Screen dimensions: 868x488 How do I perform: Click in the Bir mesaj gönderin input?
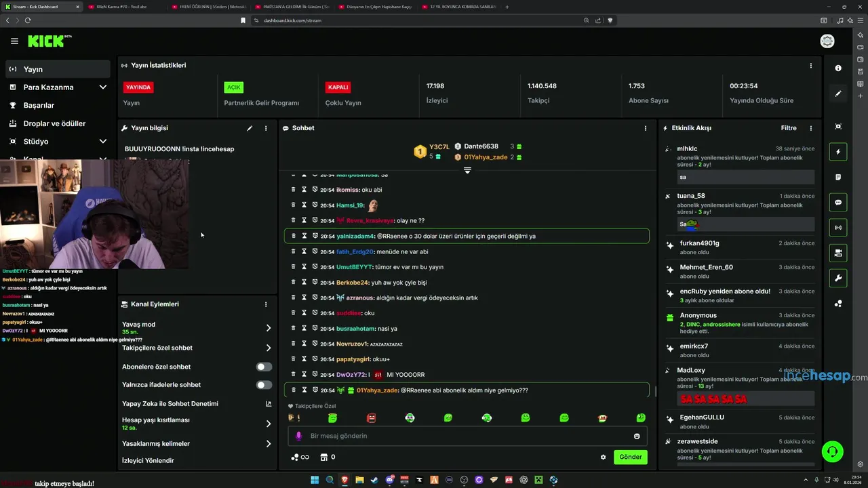(x=467, y=436)
